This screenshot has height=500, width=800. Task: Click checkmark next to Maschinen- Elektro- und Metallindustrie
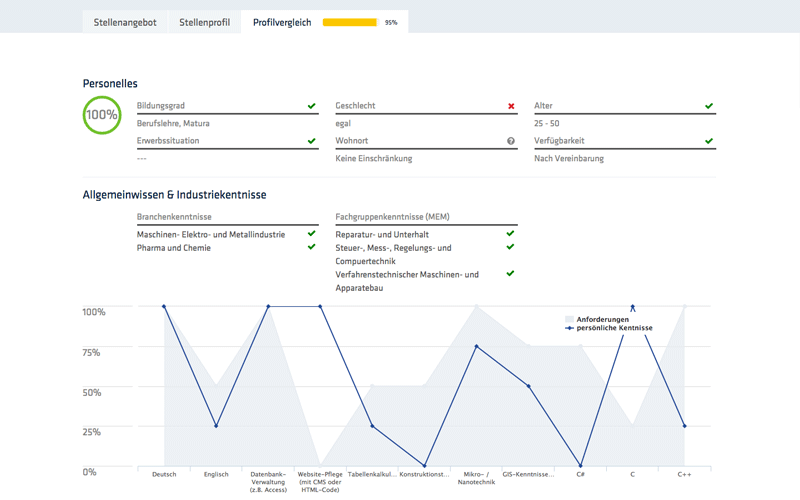(x=312, y=234)
